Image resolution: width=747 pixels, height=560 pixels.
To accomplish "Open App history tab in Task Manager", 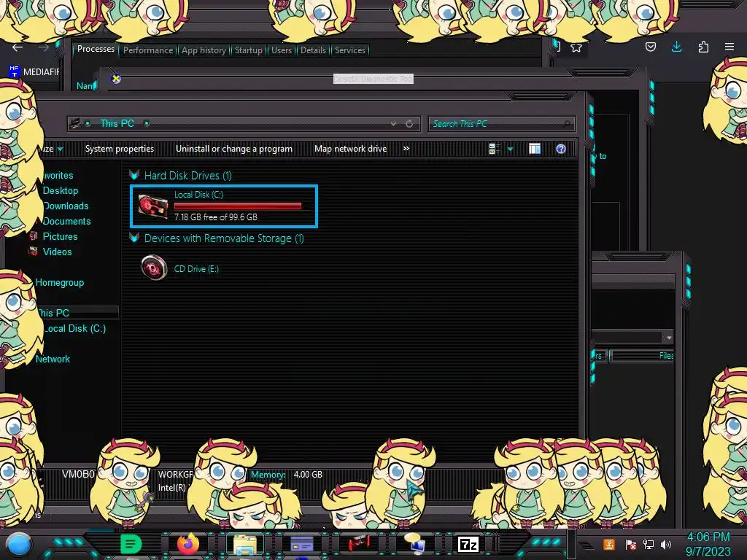I will [204, 50].
